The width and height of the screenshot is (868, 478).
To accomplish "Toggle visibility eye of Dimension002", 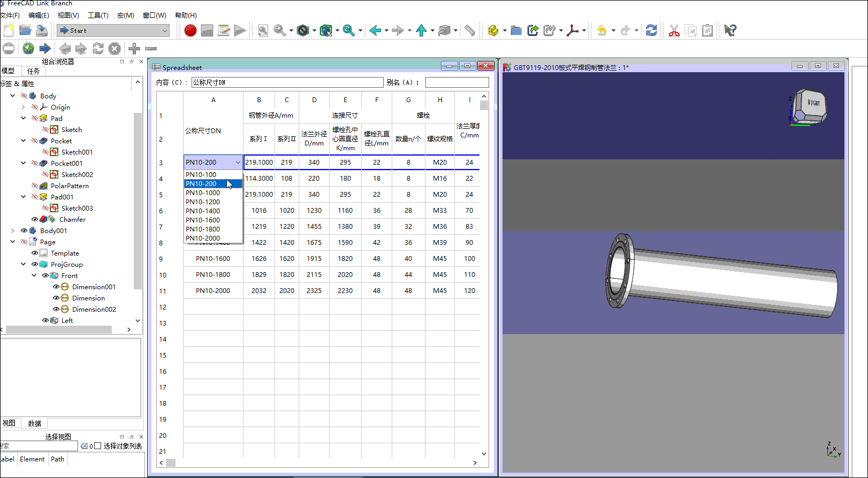I will tap(56, 309).
